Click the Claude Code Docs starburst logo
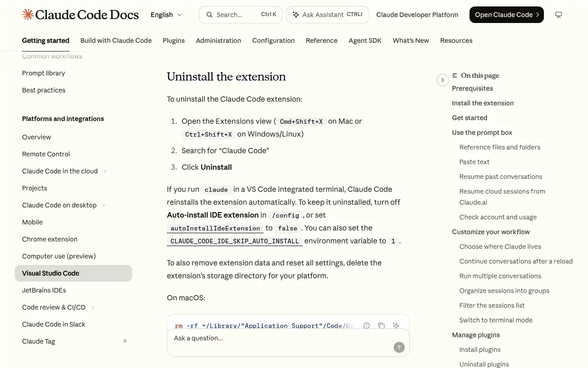 (28, 15)
